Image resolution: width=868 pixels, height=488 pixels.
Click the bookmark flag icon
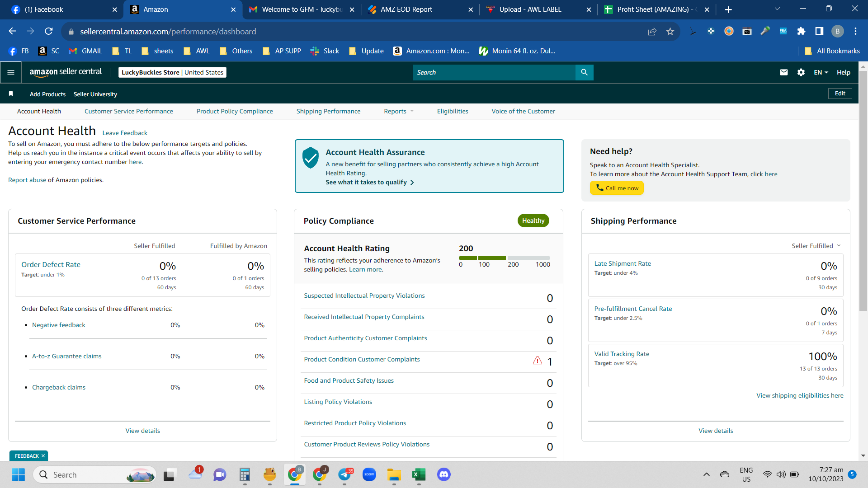[11, 94]
